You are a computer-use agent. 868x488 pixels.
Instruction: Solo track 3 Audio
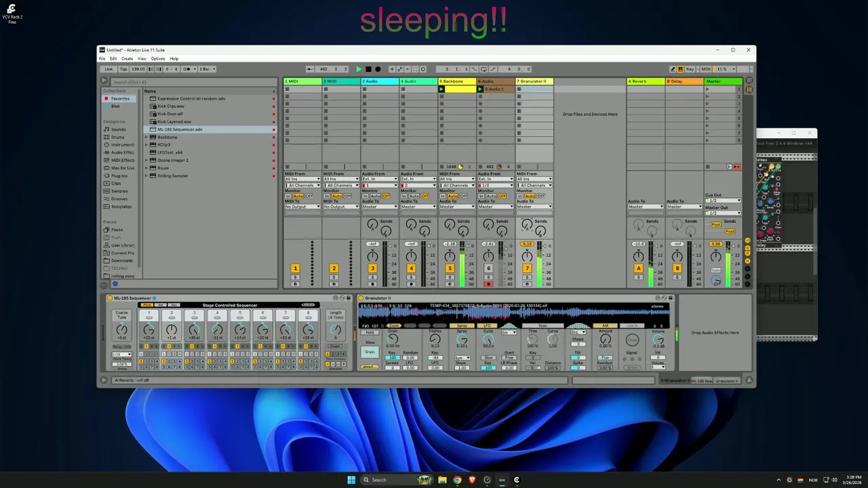372,278
